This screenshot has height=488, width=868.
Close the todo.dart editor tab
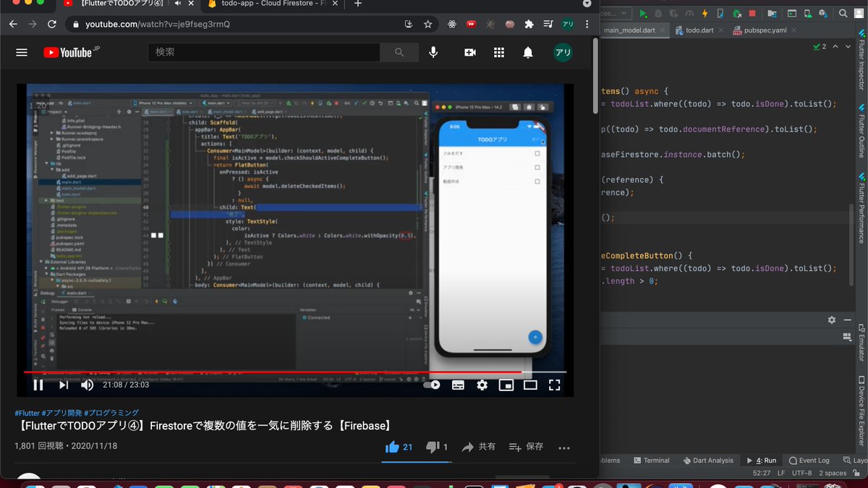pyautogui.click(x=720, y=31)
